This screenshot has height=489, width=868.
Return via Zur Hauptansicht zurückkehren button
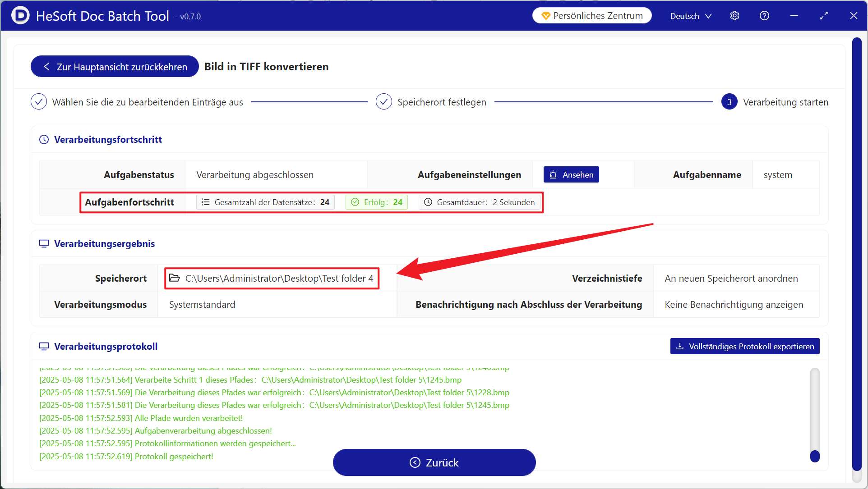(x=115, y=67)
